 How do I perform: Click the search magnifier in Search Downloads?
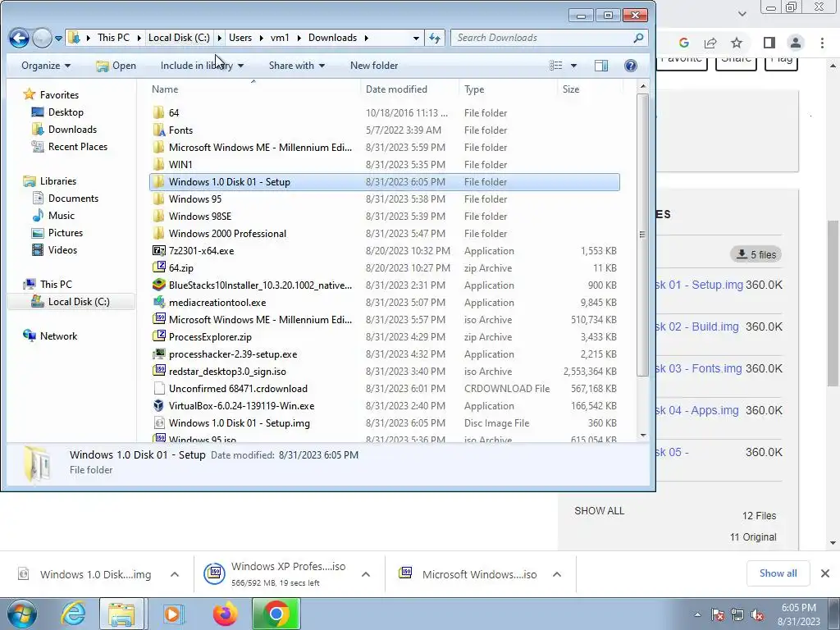pos(637,38)
